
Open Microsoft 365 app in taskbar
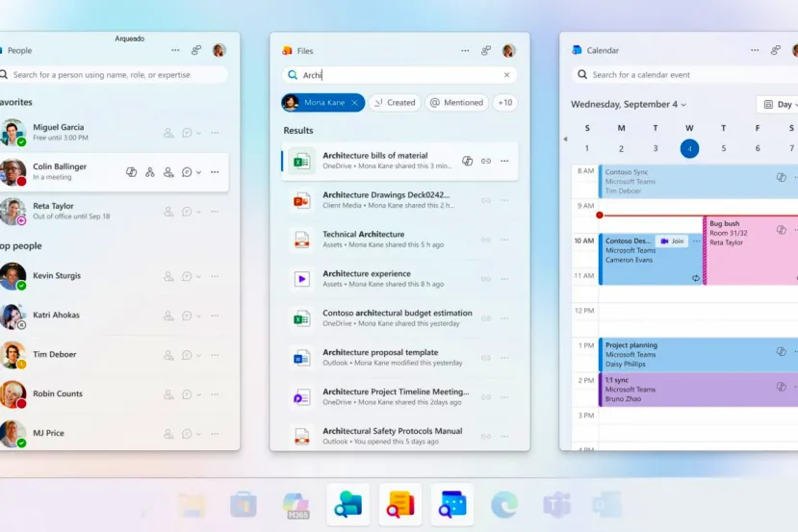296,506
